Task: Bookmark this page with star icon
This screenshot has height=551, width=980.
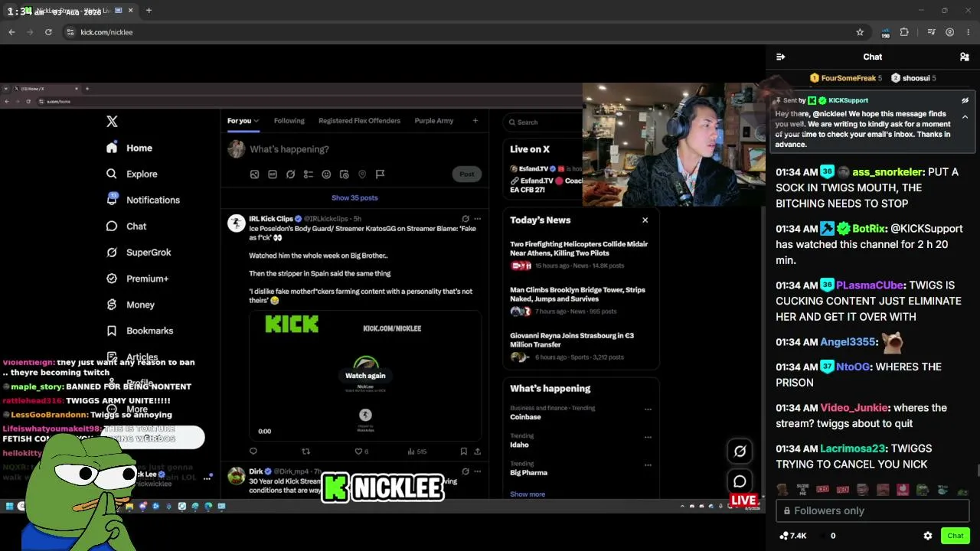Action: point(860,32)
